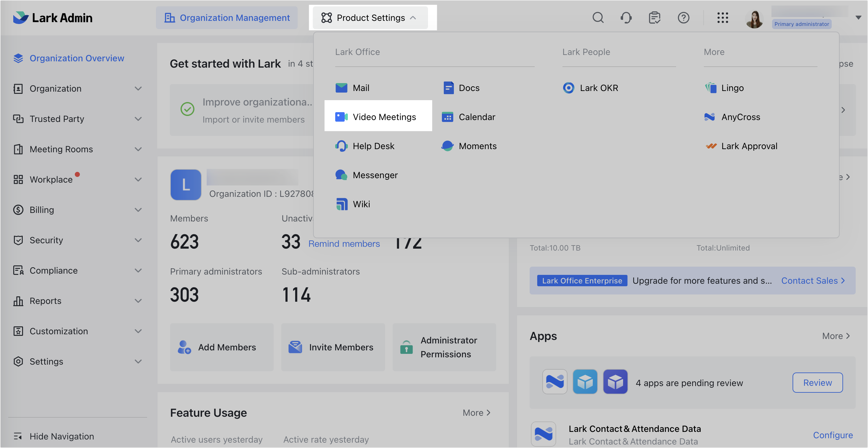Viewport: 868px width, 448px height.
Task: Click the Add Members button
Action: pos(222,347)
